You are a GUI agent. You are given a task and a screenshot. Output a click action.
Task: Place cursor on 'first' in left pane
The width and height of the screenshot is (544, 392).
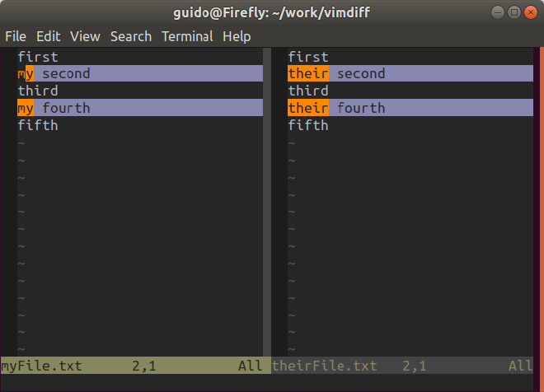click(38, 57)
